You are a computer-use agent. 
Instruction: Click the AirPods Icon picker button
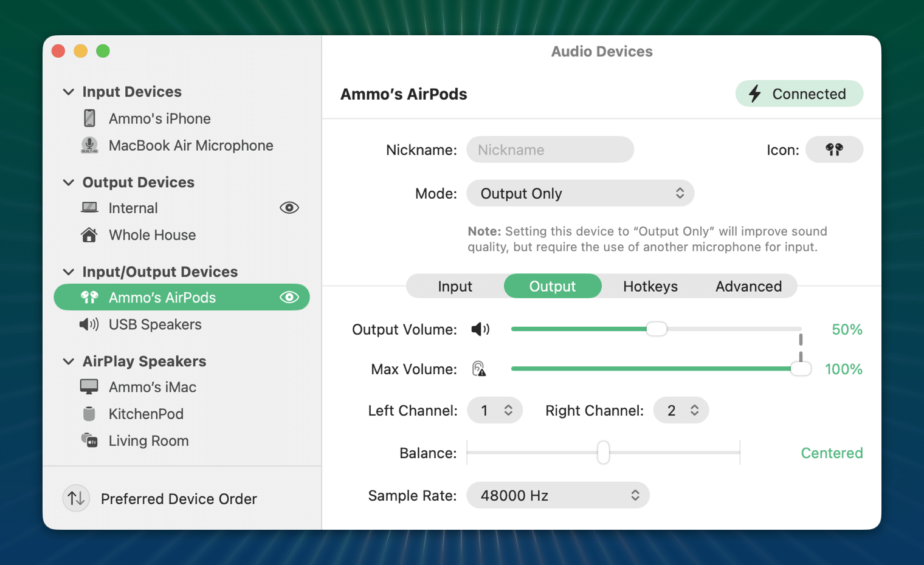[834, 149]
